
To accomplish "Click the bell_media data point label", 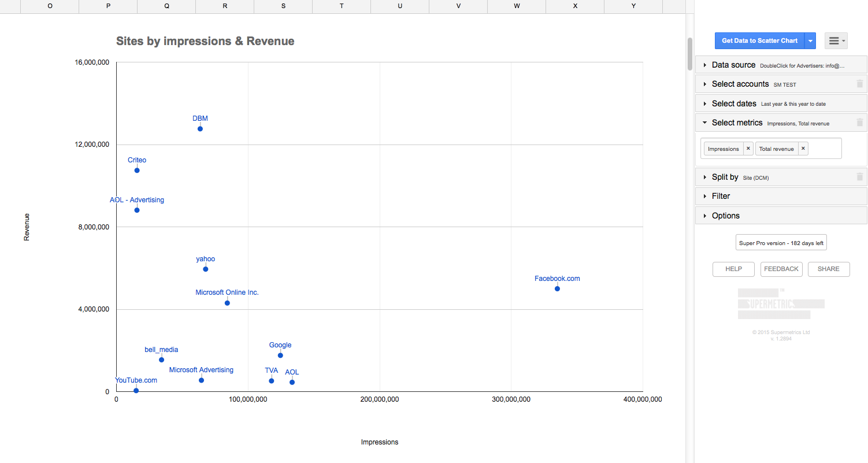I will point(161,350).
